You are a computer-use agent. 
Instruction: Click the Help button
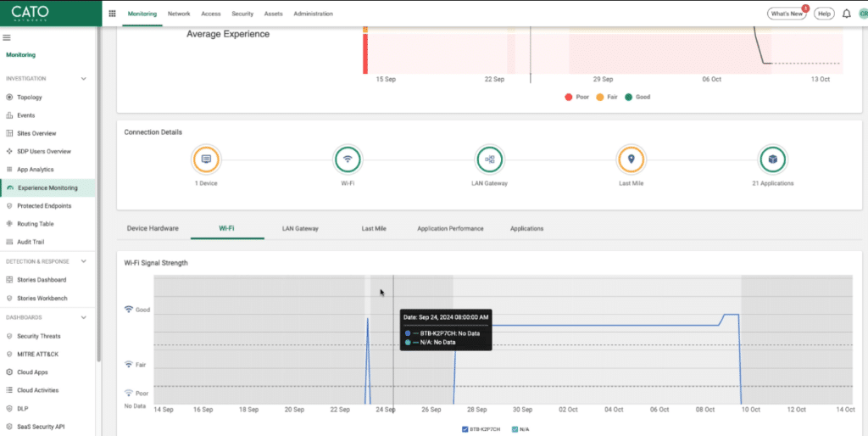coord(824,14)
